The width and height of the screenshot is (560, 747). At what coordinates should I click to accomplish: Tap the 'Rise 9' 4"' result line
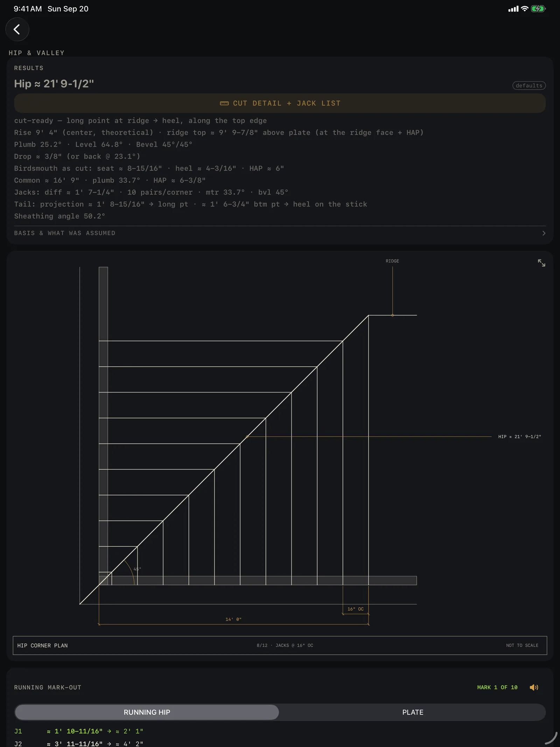219,132
